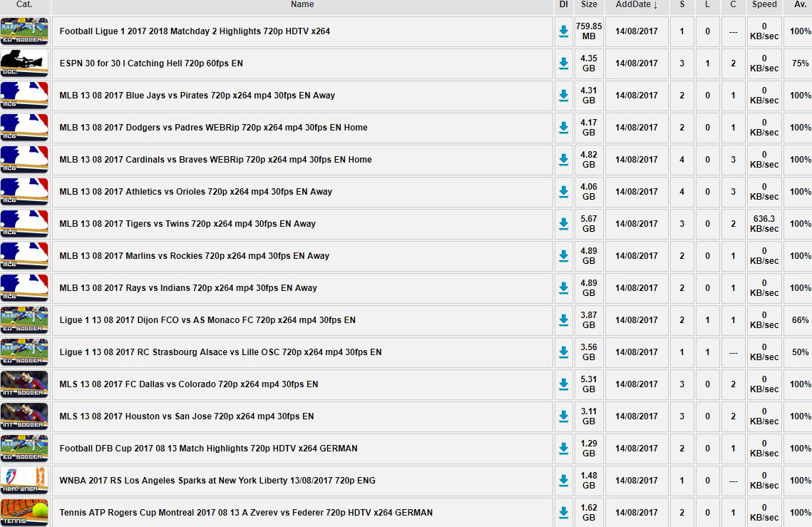812x527 pixels.
Task: Open Ligue 1 RC Strasbourg Alsace vs Lille link
Action: point(220,352)
